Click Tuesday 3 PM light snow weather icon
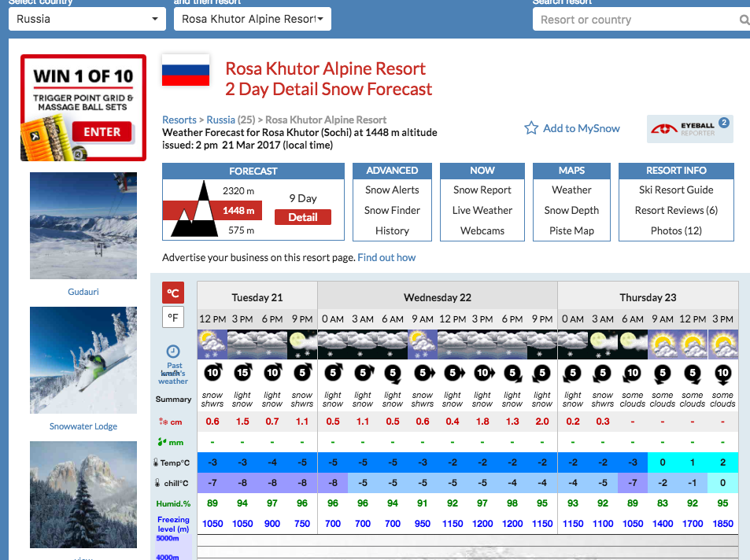 tap(242, 344)
